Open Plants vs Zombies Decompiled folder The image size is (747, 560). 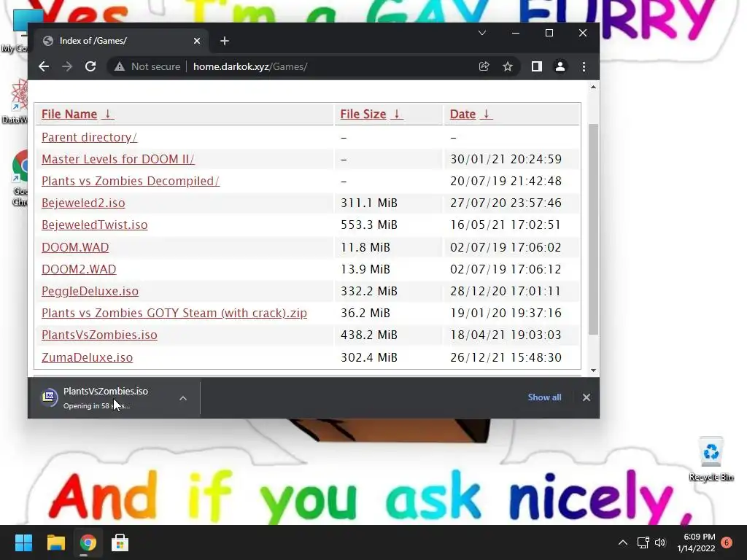pos(131,181)
